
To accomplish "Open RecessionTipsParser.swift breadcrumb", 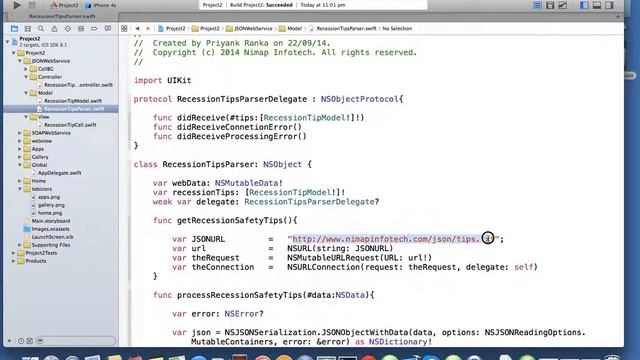I will (342, 29).
